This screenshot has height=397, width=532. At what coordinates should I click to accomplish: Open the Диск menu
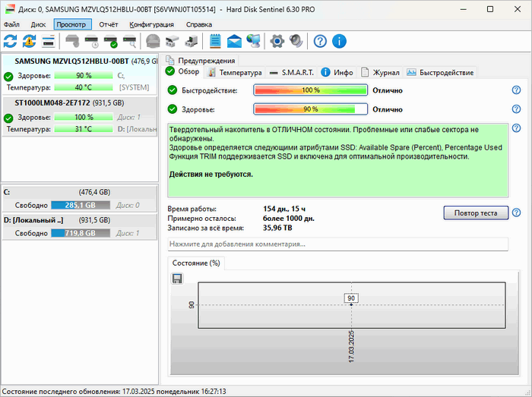coord(38,24)
